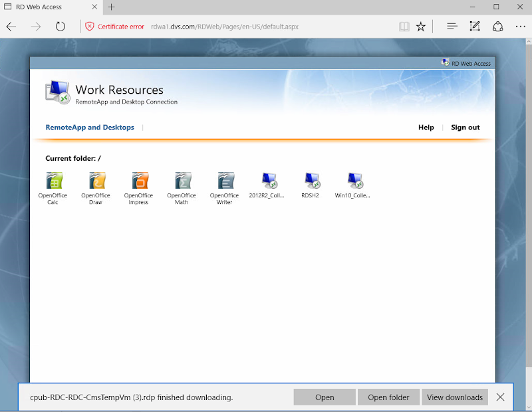Click the Work Resources computer logo
This screenshot has width=532, height=412.
[58, 92]
